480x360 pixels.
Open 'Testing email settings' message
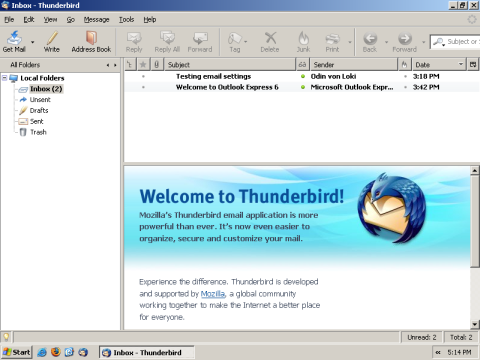click(x=213, y=76)
